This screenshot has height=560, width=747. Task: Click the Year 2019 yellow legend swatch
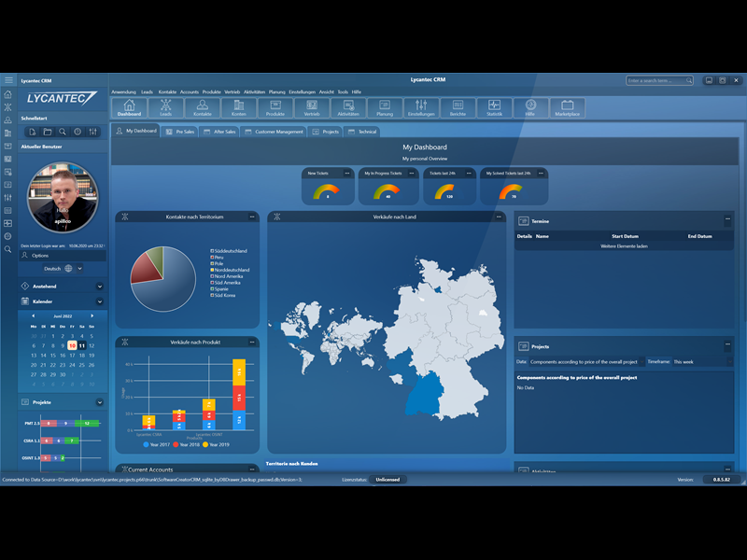[205, 445]
